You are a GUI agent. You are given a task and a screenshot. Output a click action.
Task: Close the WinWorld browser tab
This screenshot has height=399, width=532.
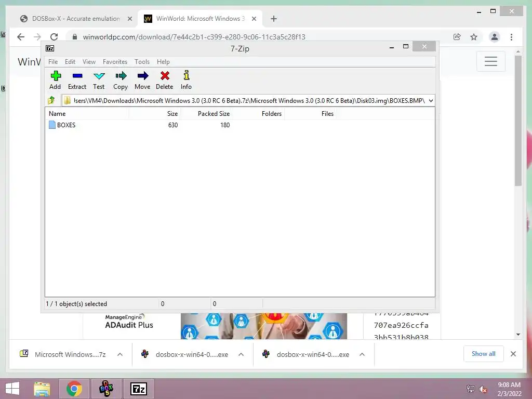tap(254, 19)
